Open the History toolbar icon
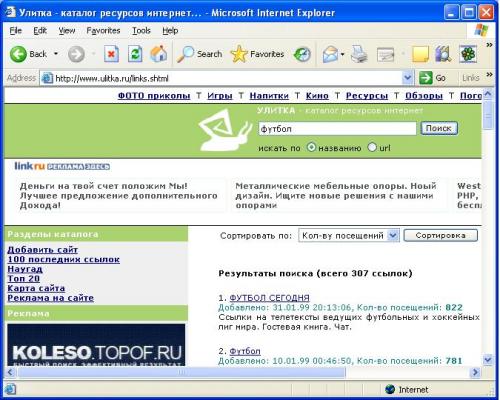 click(x=302, y=54)
